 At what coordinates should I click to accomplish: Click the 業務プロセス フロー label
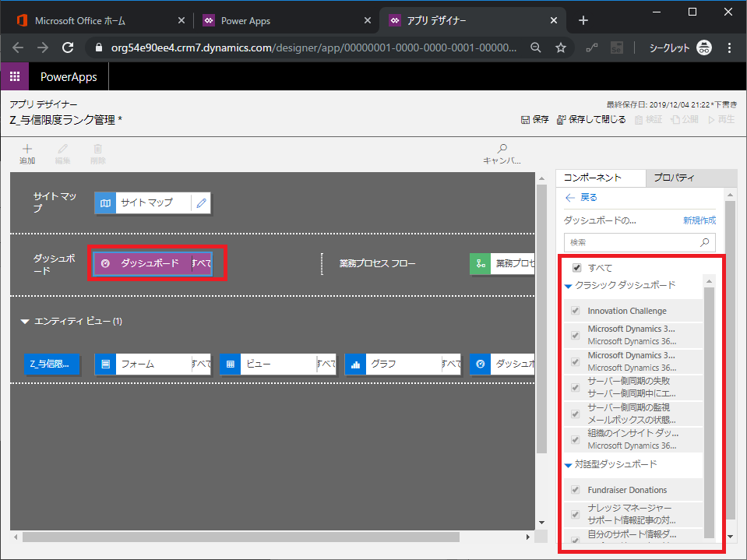[377, 264]
